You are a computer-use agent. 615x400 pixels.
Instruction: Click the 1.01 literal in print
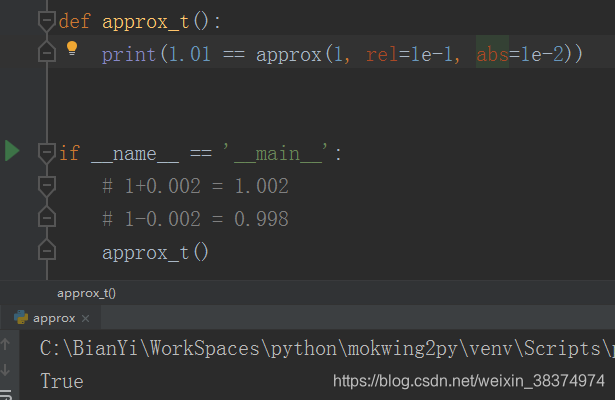tap(189, 54)
